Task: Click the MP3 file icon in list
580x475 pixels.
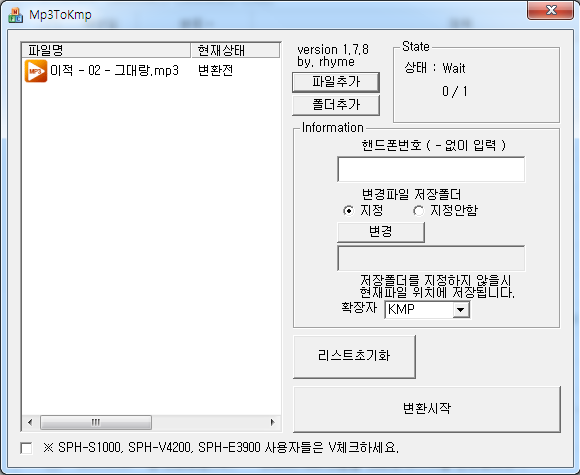Action: [x=36, y=71]
